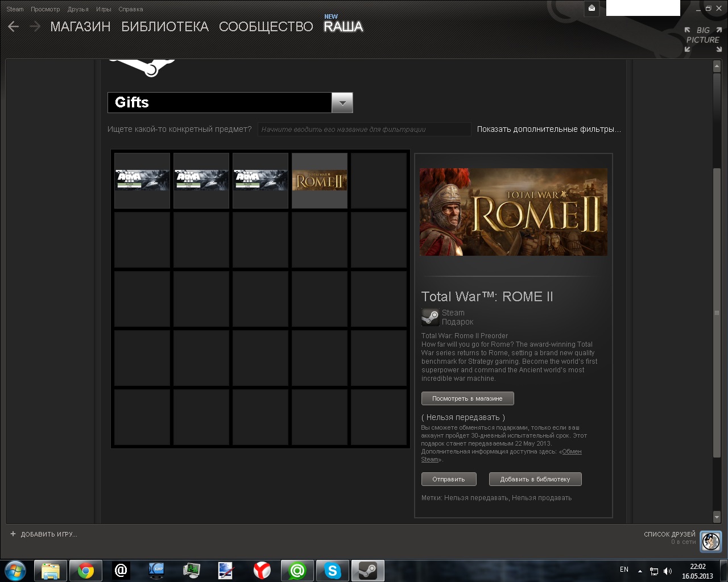Viewport: 728px width, 582px height.
Task: Open the black Mail.ru @ taskbar icon
Action: [x=121, y=570]
